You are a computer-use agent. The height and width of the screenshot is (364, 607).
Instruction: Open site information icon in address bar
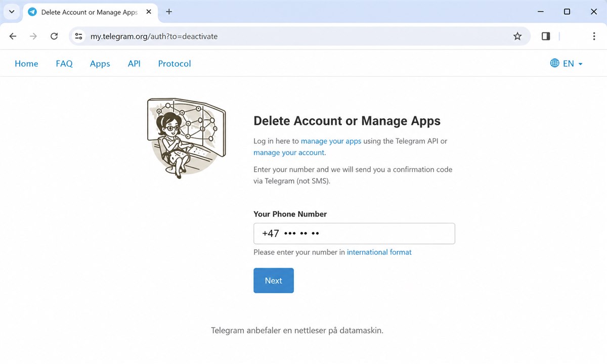pyautogui.click(x=78, y=36)
